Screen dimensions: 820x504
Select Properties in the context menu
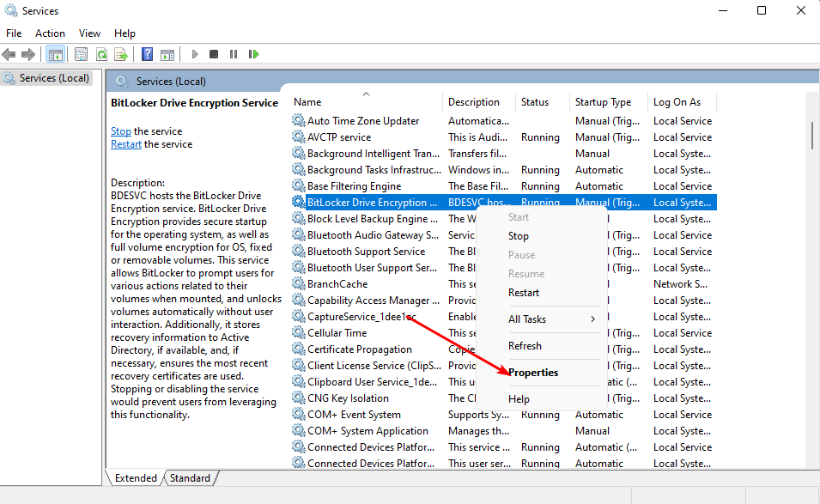pos(541,373)
